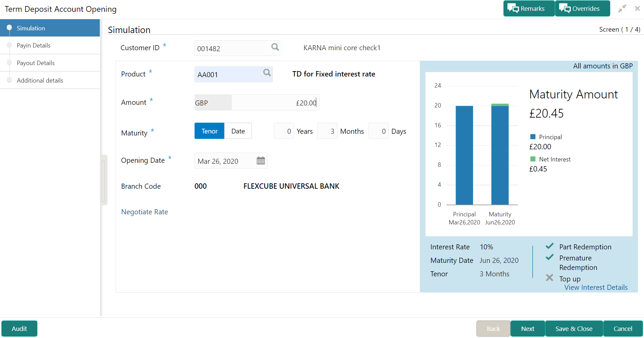Click the Premature Redemption checkmark icon
The width and height of the screenshot is (644, 338).
pos(550,257)
